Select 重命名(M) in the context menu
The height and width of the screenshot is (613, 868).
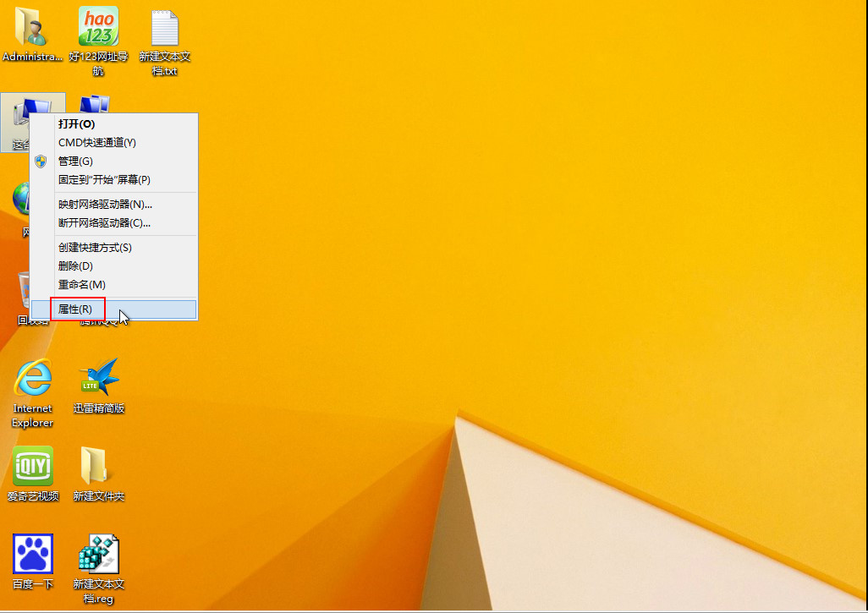(x=81, y=285)
